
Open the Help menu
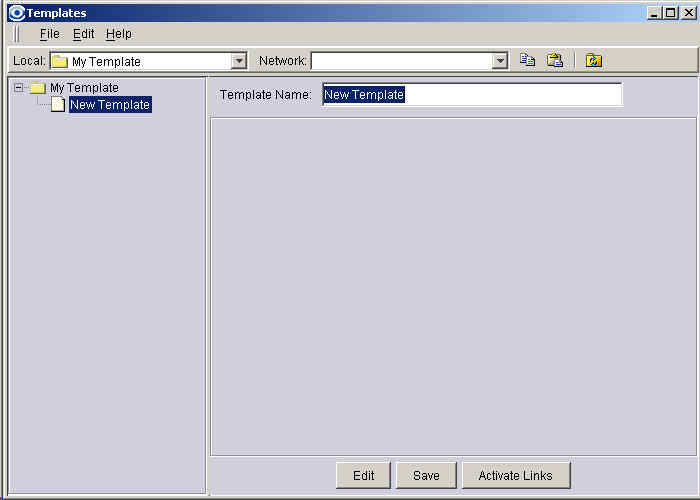119,34
